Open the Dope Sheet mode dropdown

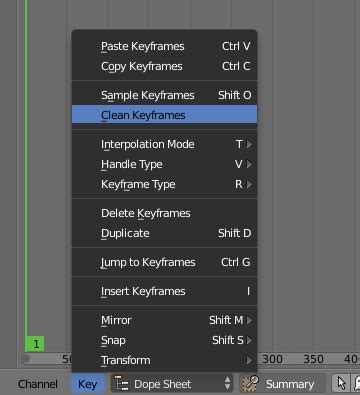click(x=172, y=384)
